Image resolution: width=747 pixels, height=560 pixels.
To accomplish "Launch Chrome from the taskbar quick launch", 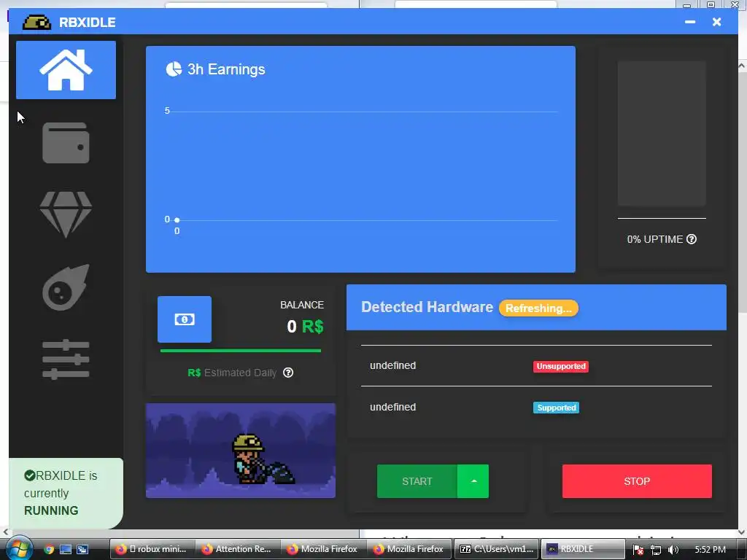I will pos(49,549).
